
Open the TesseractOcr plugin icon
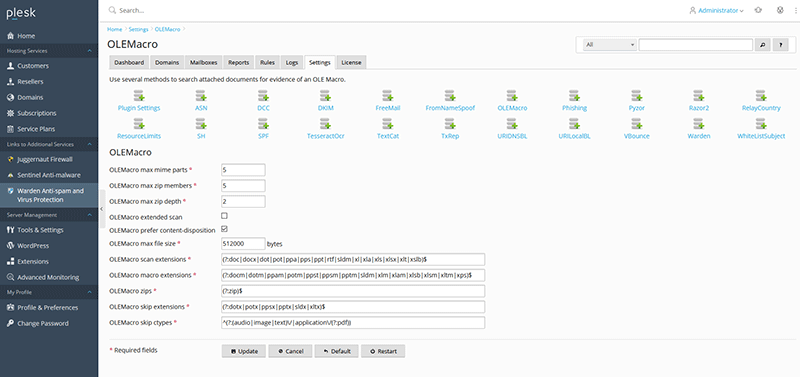[326, 123]
